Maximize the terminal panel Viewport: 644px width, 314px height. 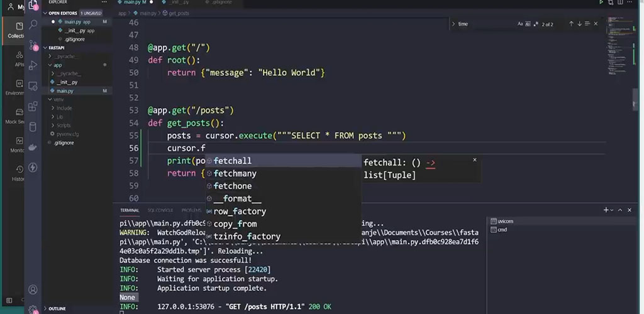[x=619, y=210]
